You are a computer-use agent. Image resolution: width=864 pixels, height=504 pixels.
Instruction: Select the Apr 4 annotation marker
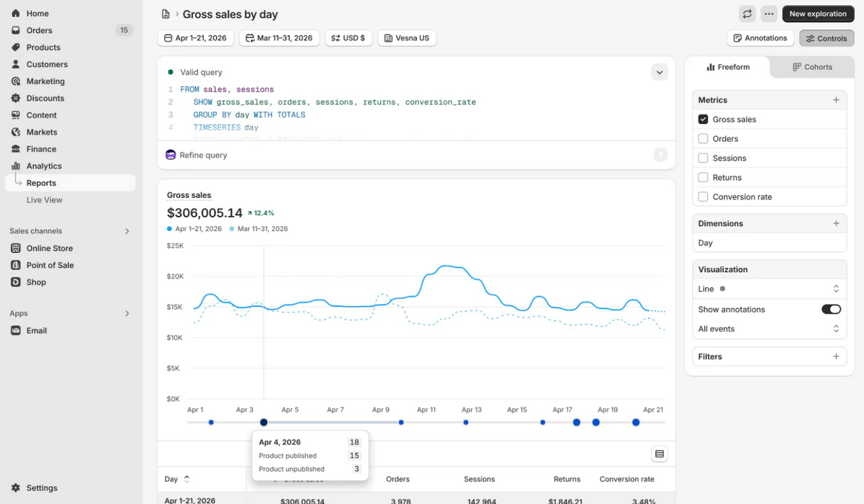tap(264, 423)
